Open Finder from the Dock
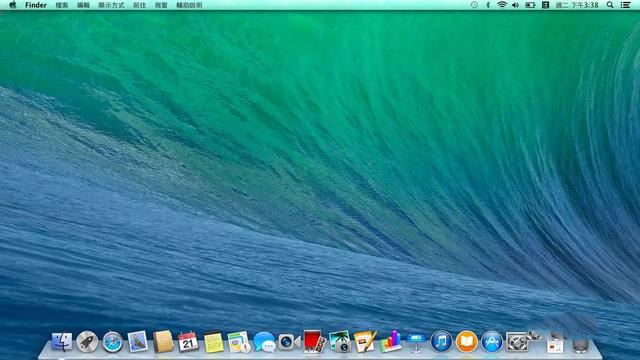Screen dimensions: 640x360 coord(62,342)
